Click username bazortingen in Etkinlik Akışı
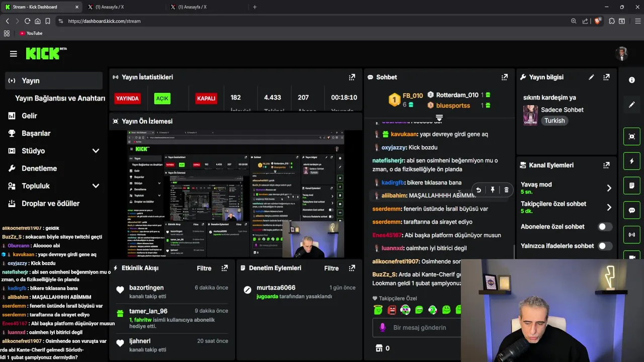The height and width of the screenshot is (362, 644). (x=146, y=288)
